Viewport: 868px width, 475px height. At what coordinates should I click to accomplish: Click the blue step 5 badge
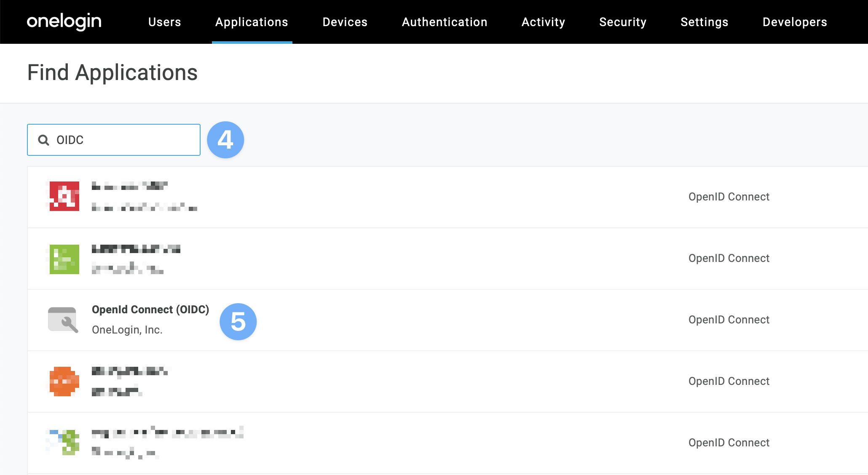click(x=238, y=322)
